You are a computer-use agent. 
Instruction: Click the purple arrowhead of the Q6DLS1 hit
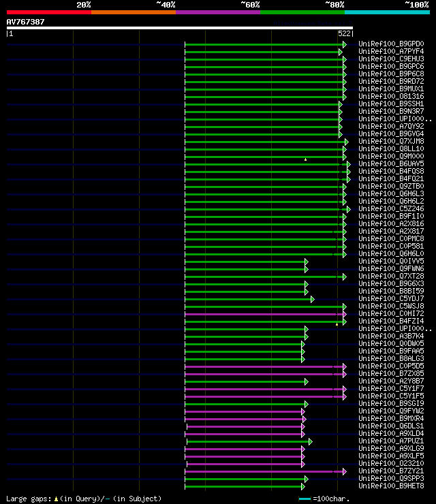coord(303,426)
